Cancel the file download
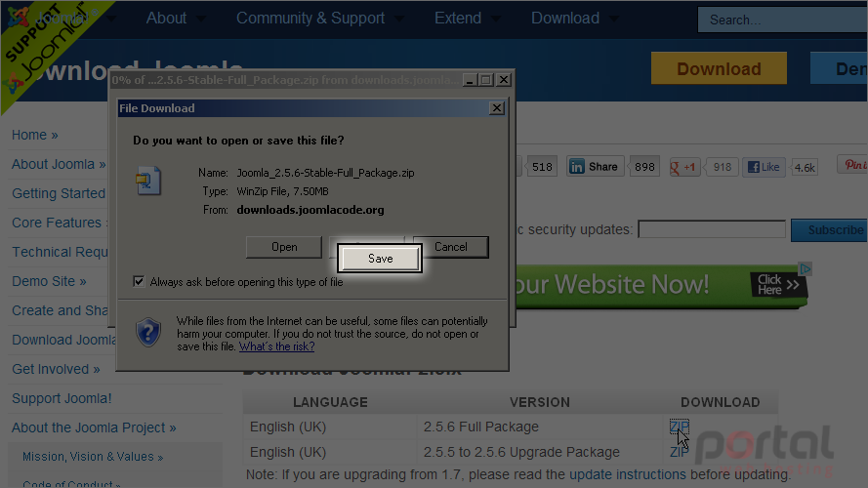Screen dimensions: 868x488 coord(451,247)
